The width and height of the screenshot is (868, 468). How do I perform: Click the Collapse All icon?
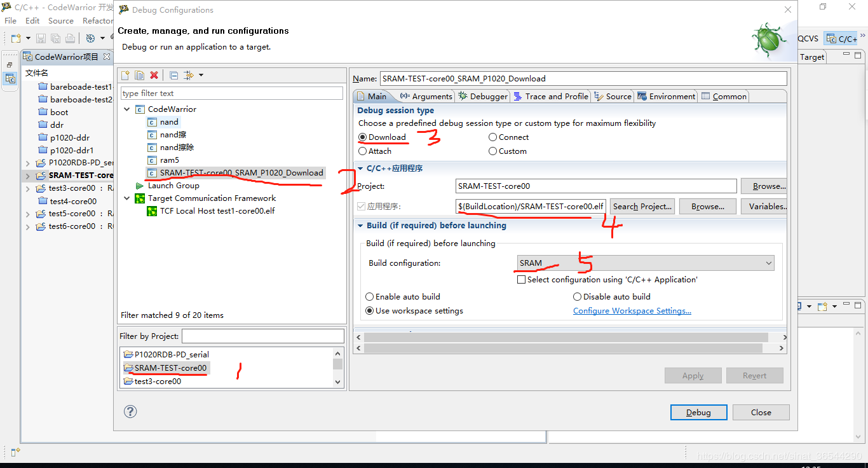tap(173, 75)
